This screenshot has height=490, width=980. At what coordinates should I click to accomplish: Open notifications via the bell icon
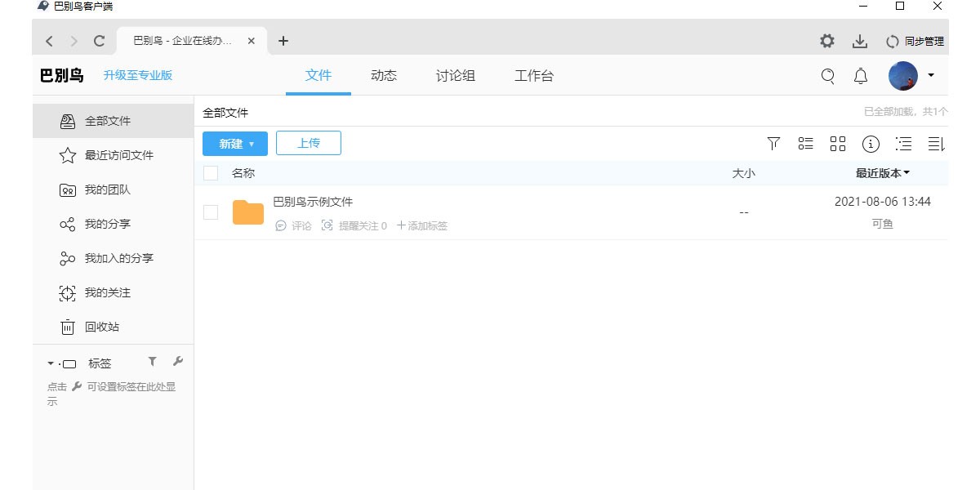pyautogui.click(x=861, y=76)
